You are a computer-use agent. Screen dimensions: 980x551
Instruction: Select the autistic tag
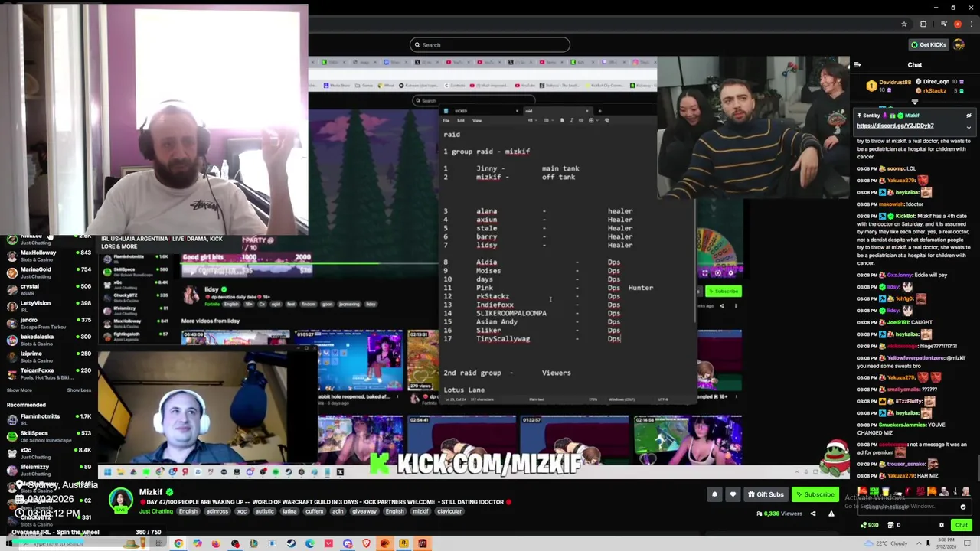pos(265,511)
